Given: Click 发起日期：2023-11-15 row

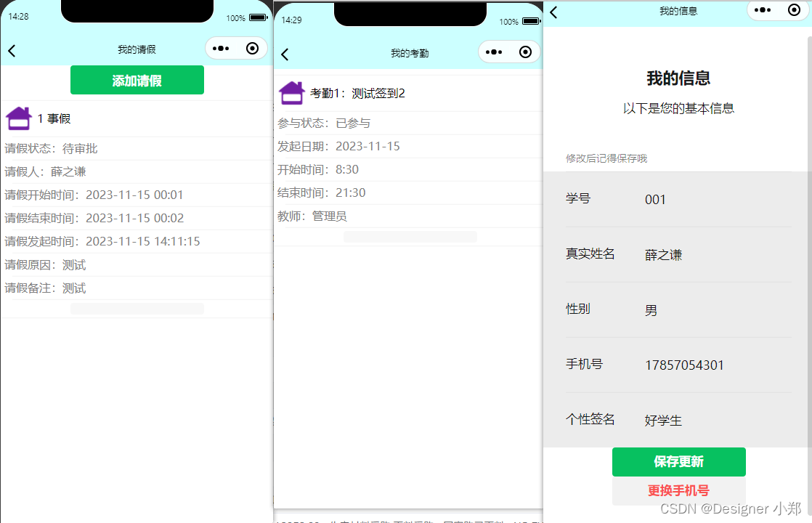Looking at the screenshot, I should coord(408,147).
